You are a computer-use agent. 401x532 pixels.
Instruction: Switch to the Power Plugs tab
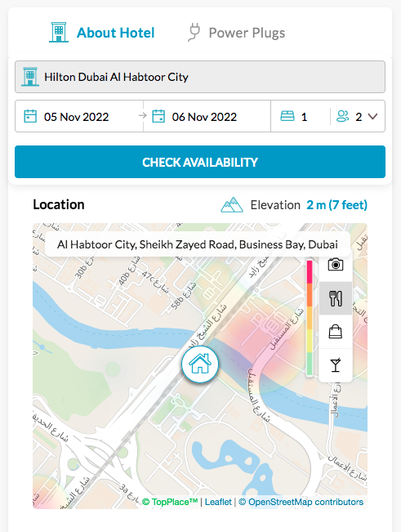[237, 33]
